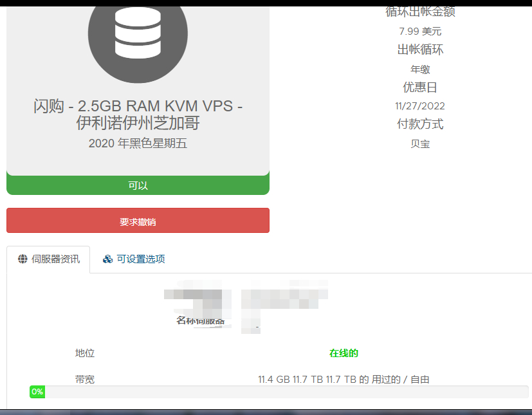
Task: Click the cubes icon beside 可设置选项
Action: tap(108, 259)
